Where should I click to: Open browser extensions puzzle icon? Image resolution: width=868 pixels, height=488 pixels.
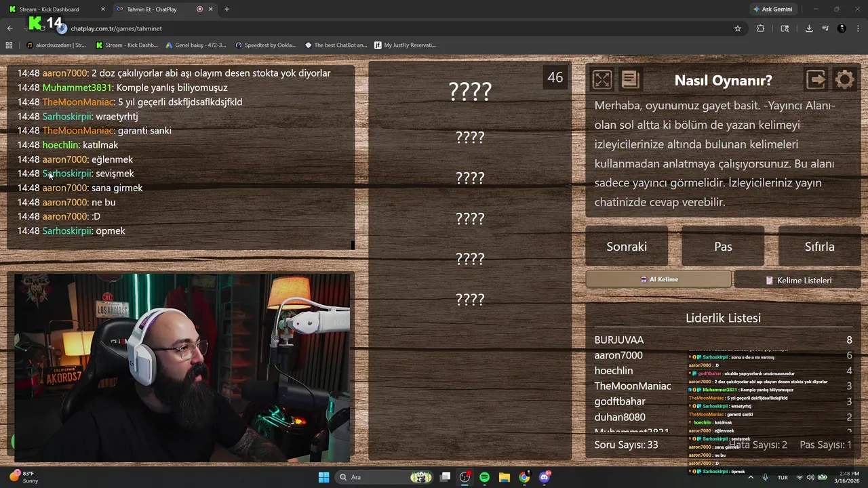coord(760,28)
